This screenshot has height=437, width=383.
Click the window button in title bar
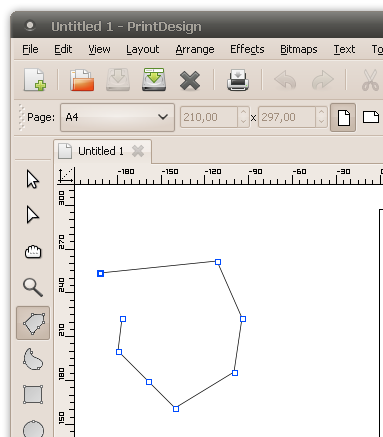(30, 26)
